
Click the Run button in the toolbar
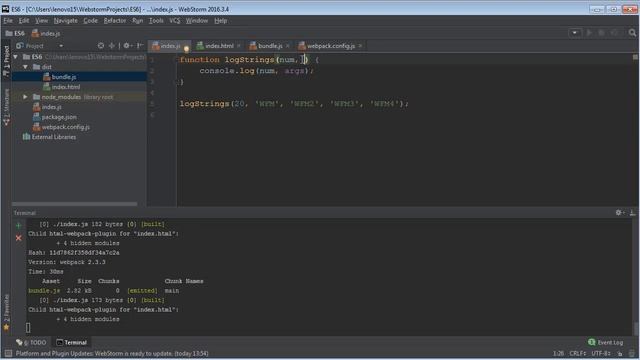coord(589,33)
